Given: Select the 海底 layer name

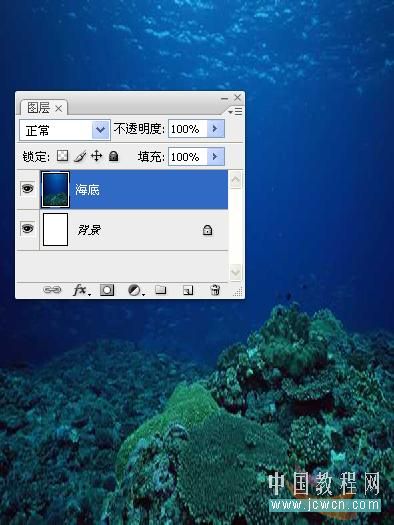Looking at the screenshot, I should [x=87, y=190].
